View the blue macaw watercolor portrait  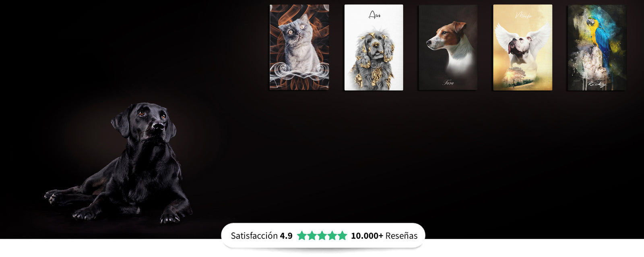pos(597,48)
